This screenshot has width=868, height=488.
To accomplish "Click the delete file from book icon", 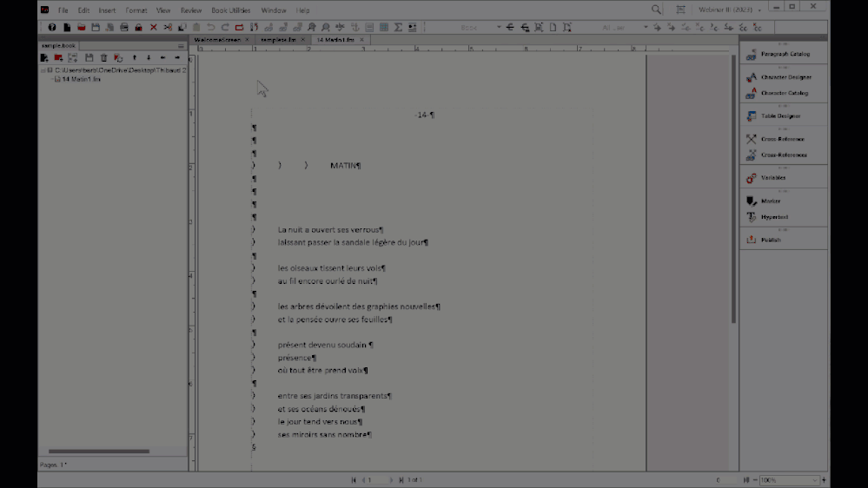I will pos(103,57).
